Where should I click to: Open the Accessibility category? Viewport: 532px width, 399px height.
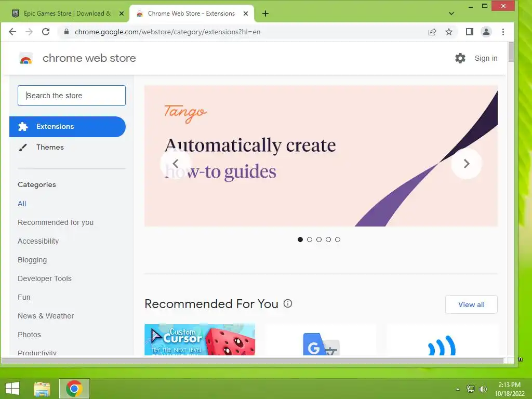click(38, 241)
